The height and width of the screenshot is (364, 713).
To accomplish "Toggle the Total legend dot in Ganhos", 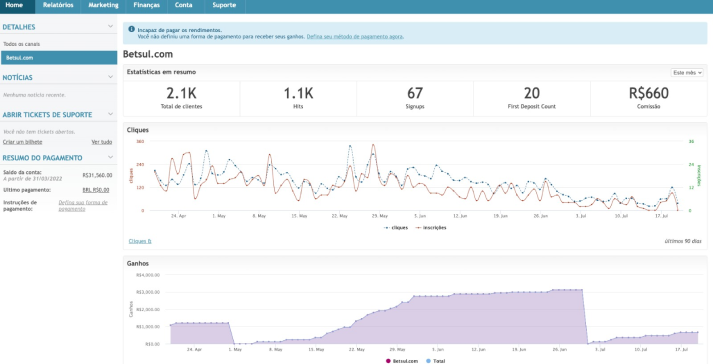I will (428, 361).
